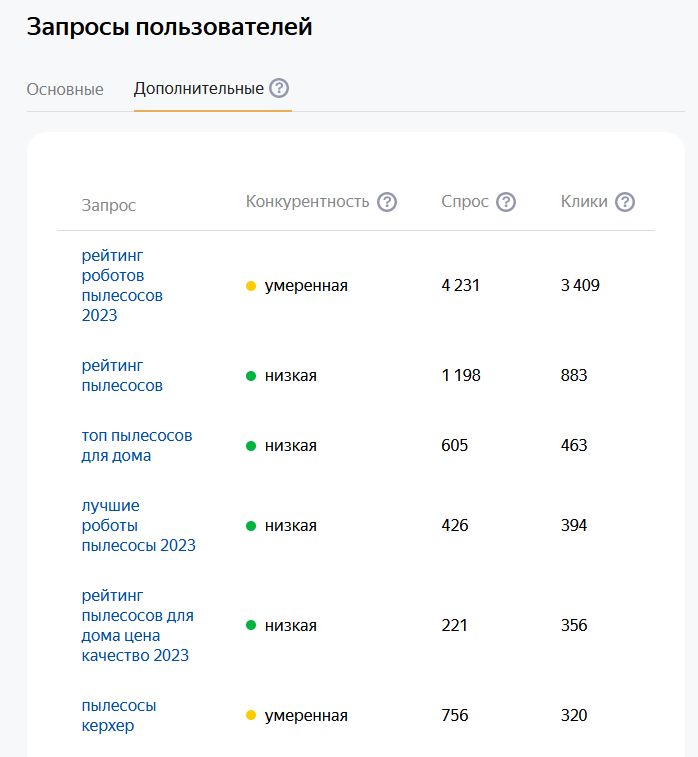
Task: Click the demand value 756
Action: (455, 715)
